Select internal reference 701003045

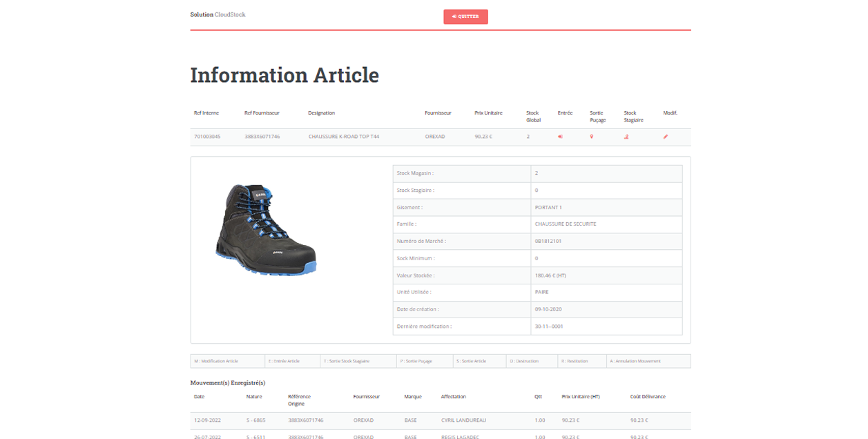(207, 137)
